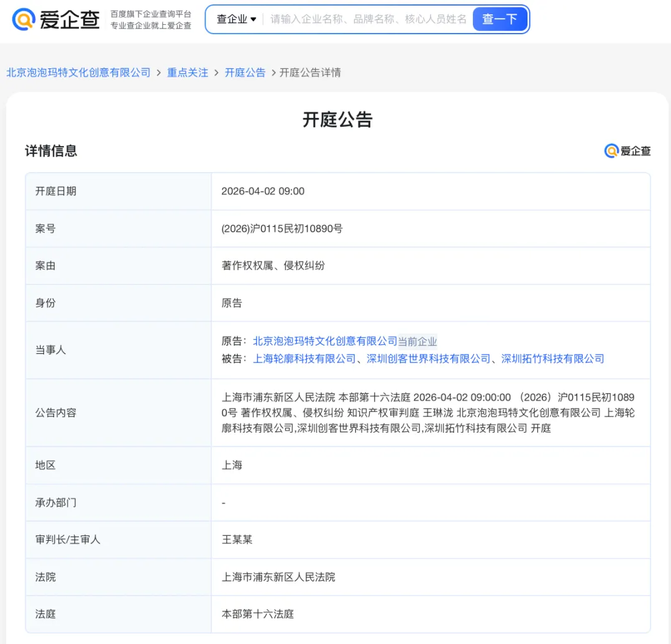
Task: Open defendant link 深圳创客世界科技有限公司
Action: pos(428,359)
